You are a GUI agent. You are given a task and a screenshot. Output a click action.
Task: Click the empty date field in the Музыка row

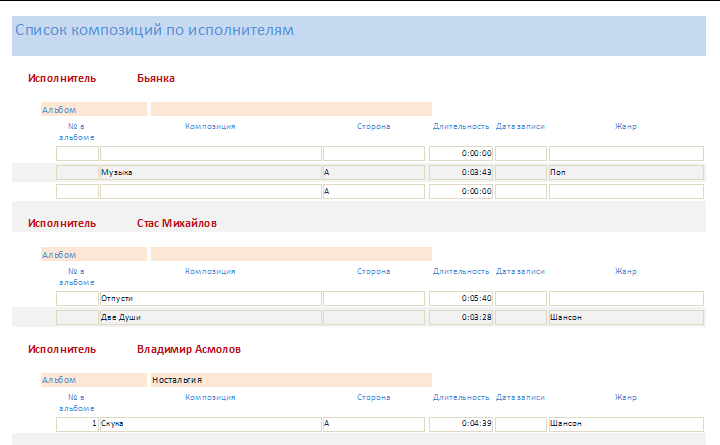pos(521,172)
